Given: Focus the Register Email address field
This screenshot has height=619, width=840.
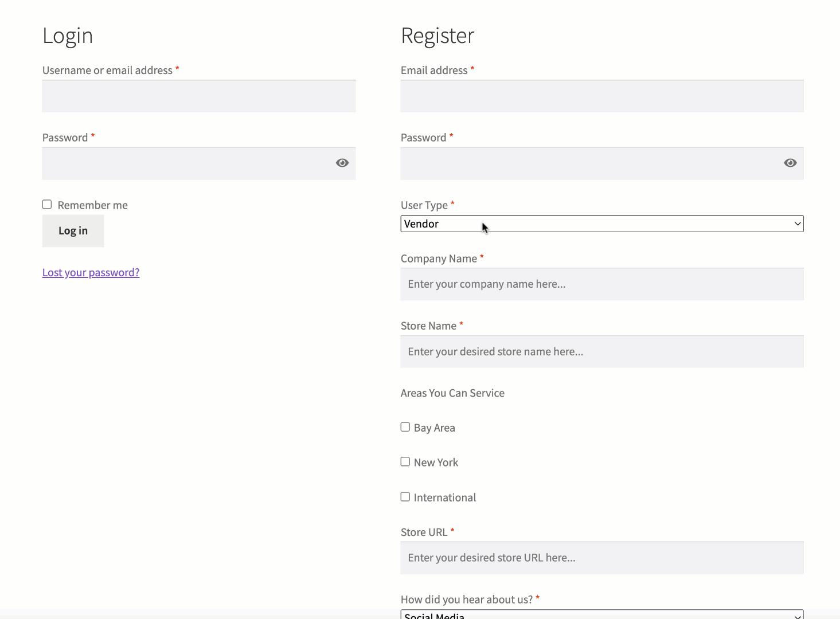Looking at the screenshot, I should pos(602,96).
